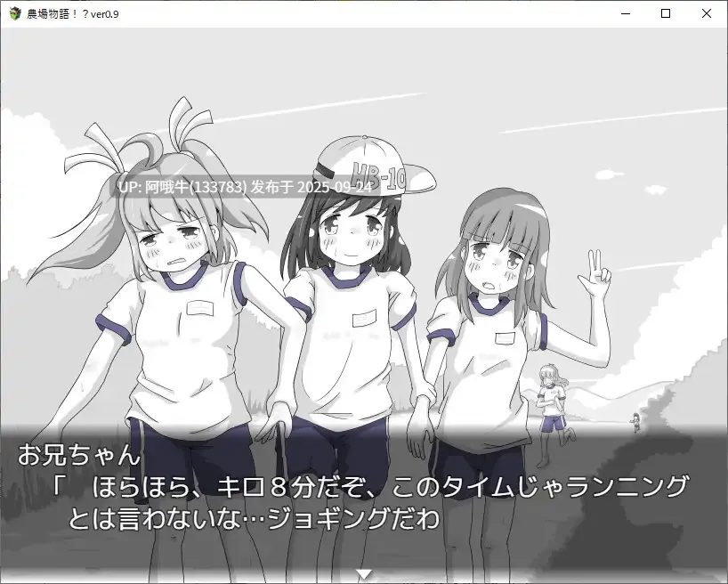This screenshot has height=584, width=728.
Task: Close the 農場物語 game window
Action: coord(706,13)
